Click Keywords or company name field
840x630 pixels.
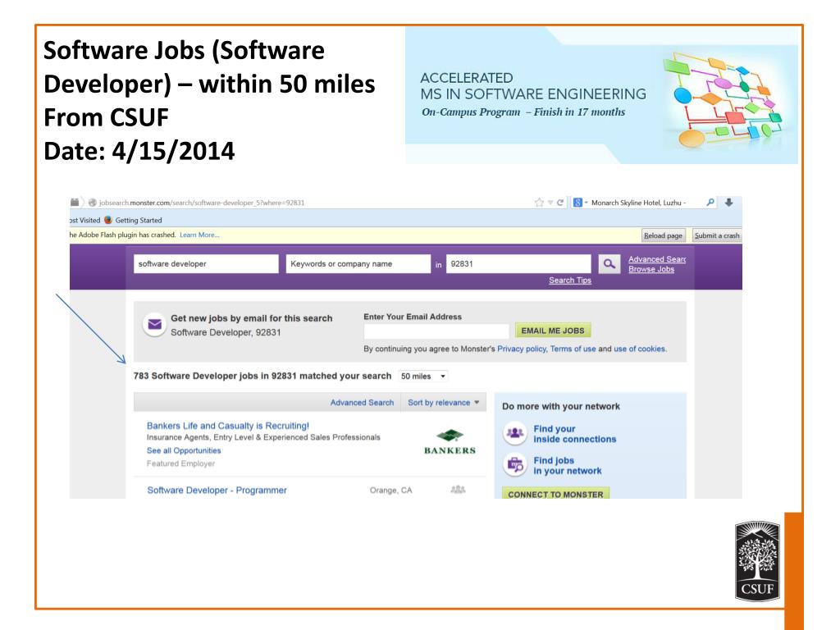(x=358, y=264)
